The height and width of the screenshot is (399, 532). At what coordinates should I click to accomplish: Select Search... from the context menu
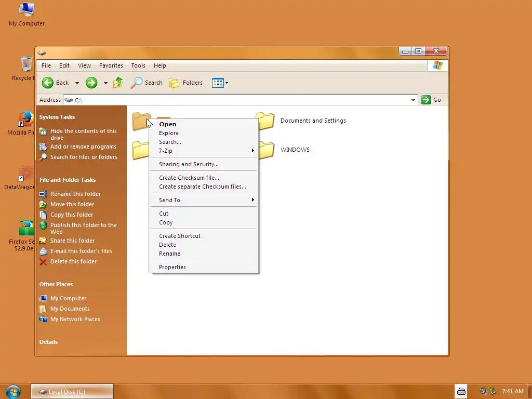[204, 142]
